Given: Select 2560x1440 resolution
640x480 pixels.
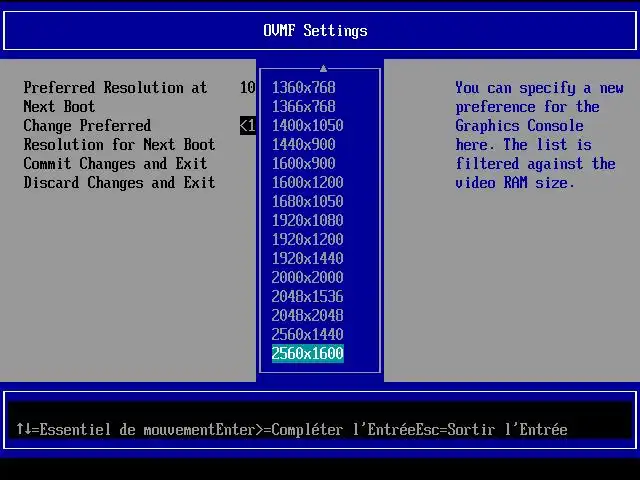Looking at the screenshot, I should [307, 334].
